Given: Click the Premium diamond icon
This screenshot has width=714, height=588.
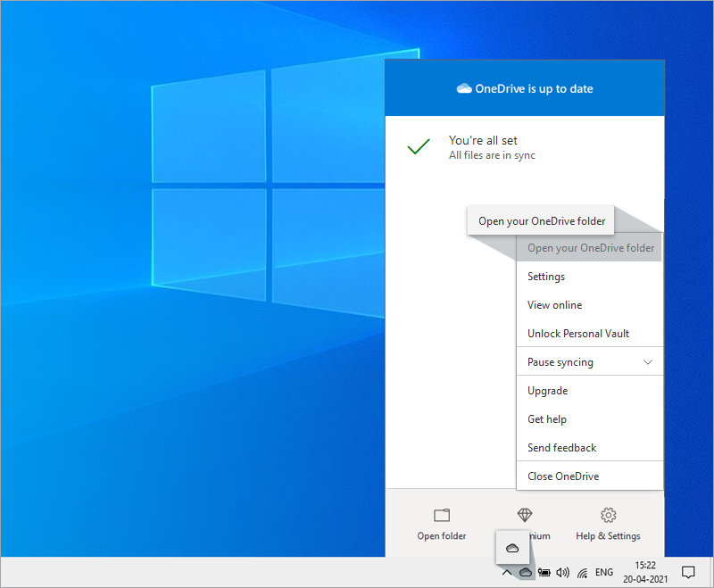Looking at the screenshot, I should coord(525,515).
